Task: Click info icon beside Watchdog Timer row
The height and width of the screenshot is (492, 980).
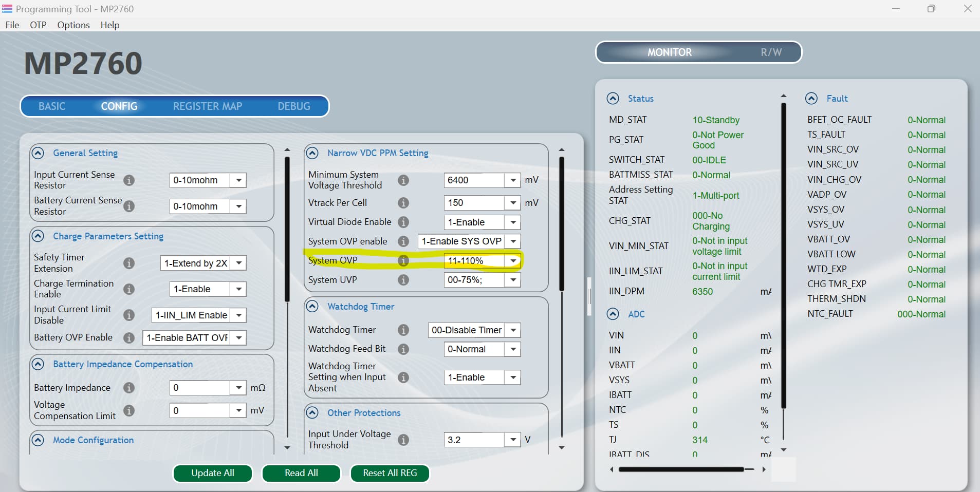Action: [403, 330]
